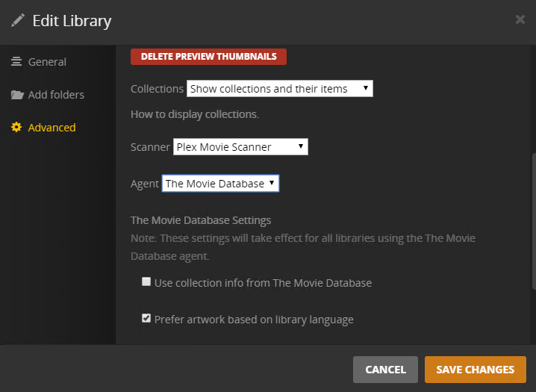Click the Edit Library title text
The image size is (536, 392).
pyautogui.click(x=72, y=20)
